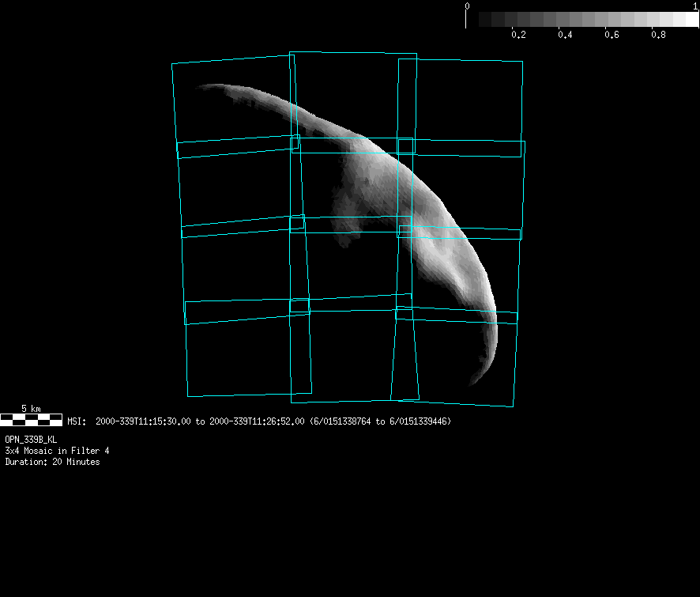Screen dimensions: 700x597
Task: Click the "3x4 Mosaic in Filter 4" text
Action: [57, 451]
